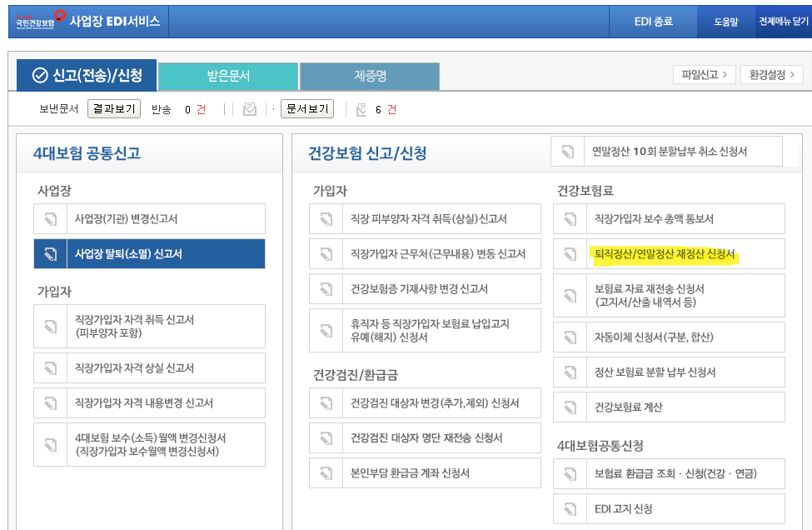
Task: Open 직장가입자 자격 취득 신고서 (피부양자 포함)
Action: pos(150,327)
